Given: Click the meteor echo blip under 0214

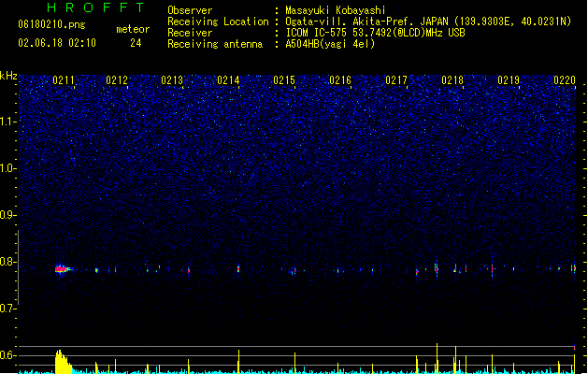Looking at the screenshot, I should (238, 268).
